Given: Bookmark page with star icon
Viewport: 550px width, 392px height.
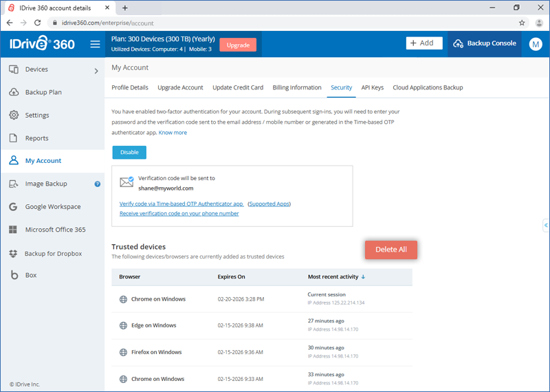Looking at the screenshot, I should coord(522,23).
